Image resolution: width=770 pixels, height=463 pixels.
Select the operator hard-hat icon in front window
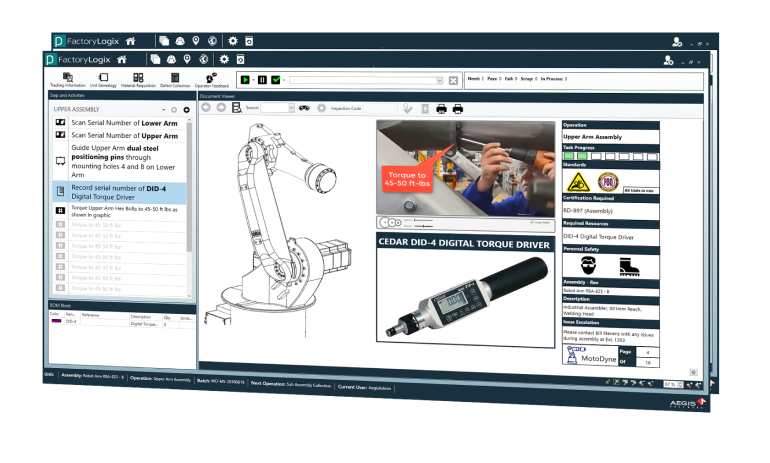(171, 59)
